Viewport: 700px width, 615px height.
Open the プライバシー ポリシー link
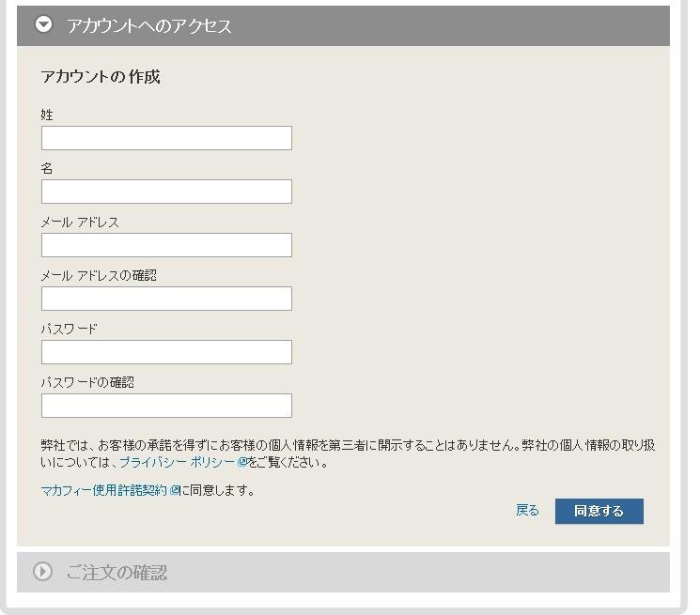[177, 463]
